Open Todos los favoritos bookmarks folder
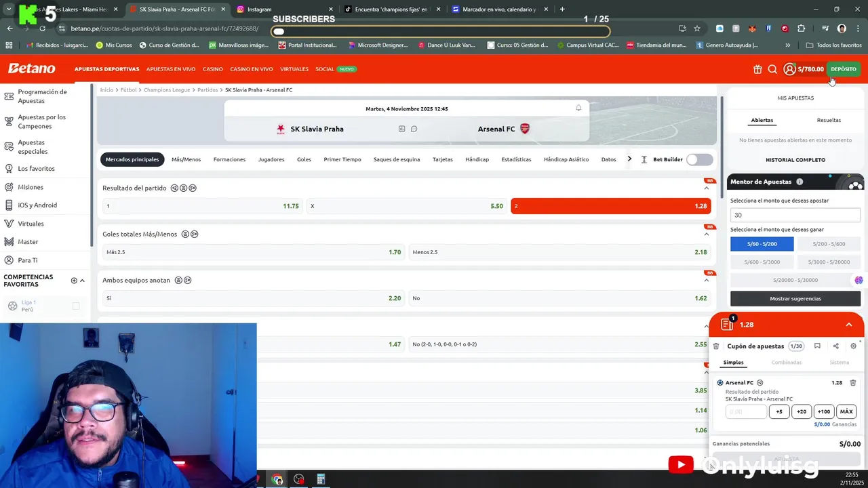 click(833, 45)
